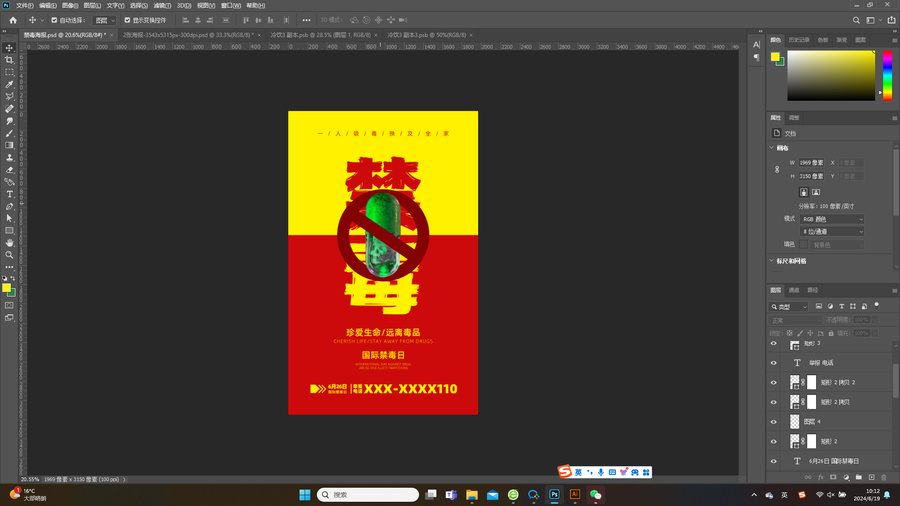Toggle the 显示变换控件 checkbox

tap(127, 20)
